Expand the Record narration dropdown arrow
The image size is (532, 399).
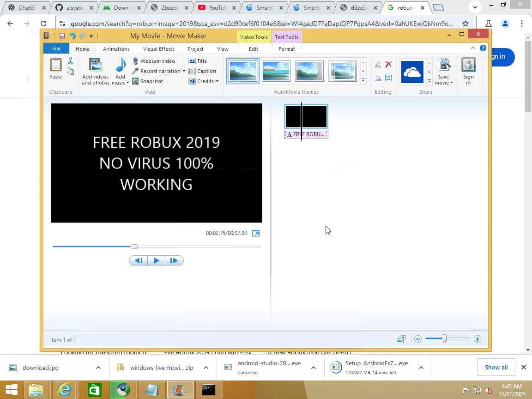click(x=184, y=71)
